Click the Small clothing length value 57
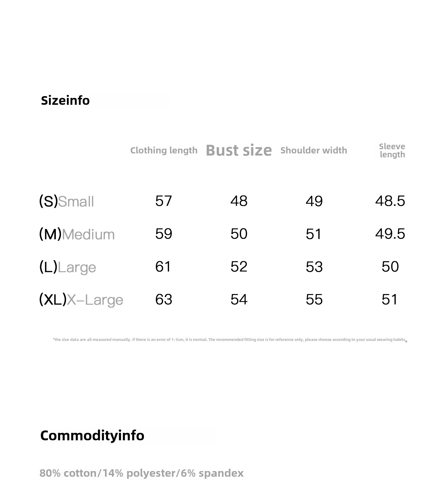448x503 pixels. (164, 201)
